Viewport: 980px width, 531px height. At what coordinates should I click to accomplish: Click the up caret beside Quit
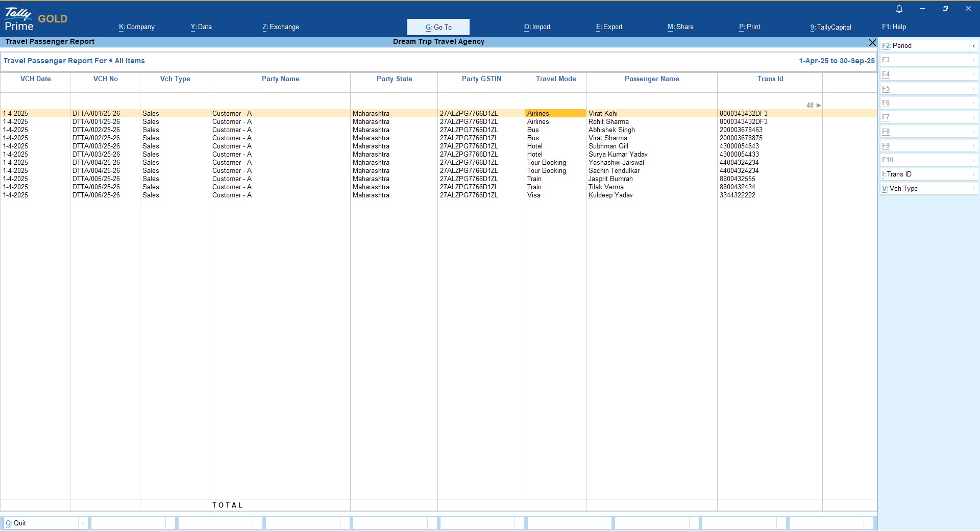click(83, 523)
